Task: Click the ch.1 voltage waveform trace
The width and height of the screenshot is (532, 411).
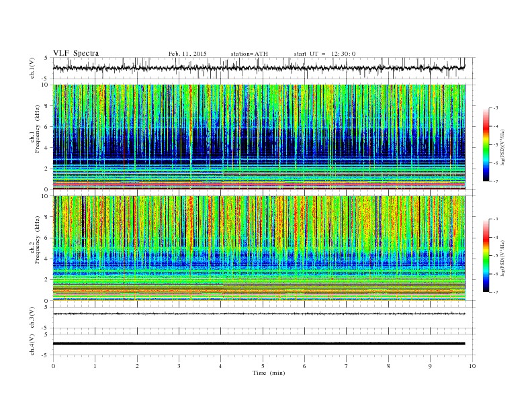Action: pyautogui.click(x=259, y=68)
